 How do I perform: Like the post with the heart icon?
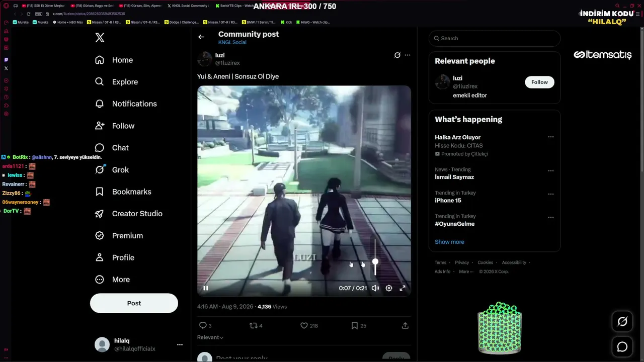(304, 326)
